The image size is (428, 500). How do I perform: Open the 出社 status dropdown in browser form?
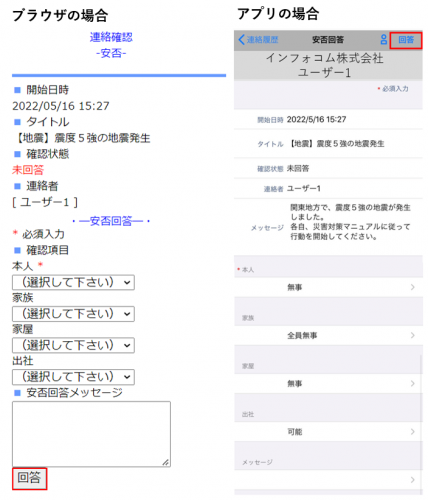click(73, 377)
